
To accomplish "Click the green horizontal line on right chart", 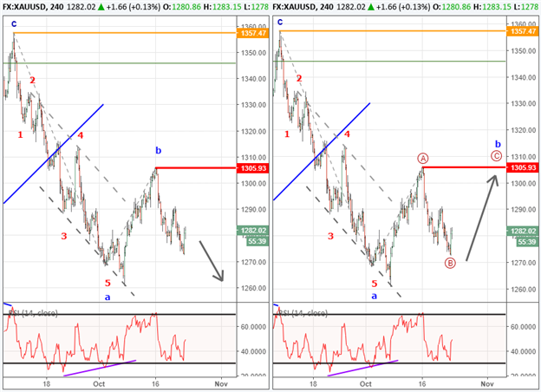I will [x=389, y=61].
